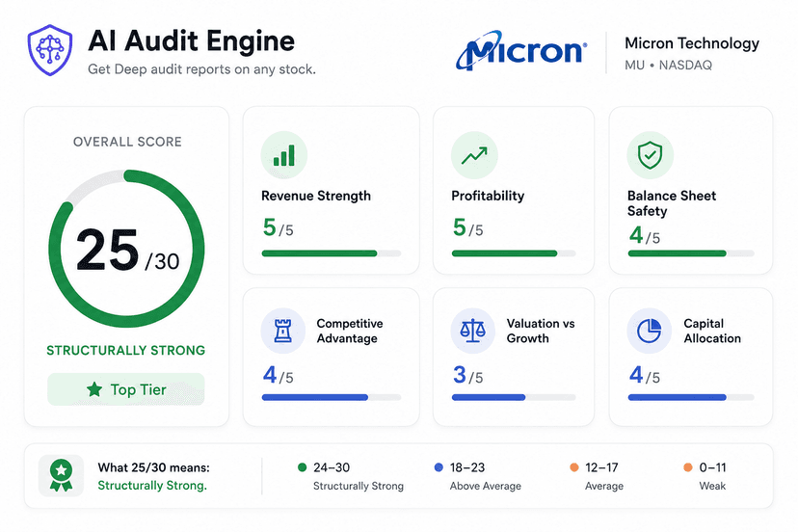Click the award ribbon icon in the legend
Viewport: 798px width, 532px height.
(x=61, y=475)
